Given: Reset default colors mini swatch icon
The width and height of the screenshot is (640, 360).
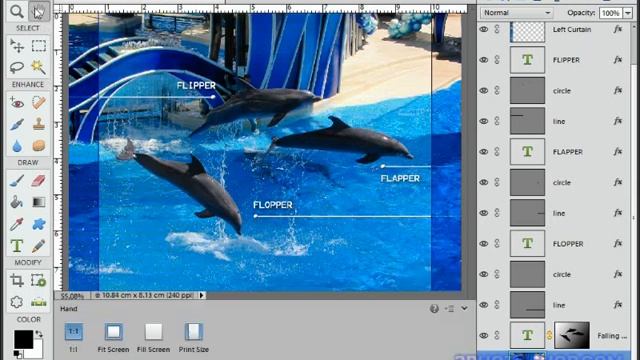Looking at the screenshot, I should pyautogui.click(x=18, y=353).
